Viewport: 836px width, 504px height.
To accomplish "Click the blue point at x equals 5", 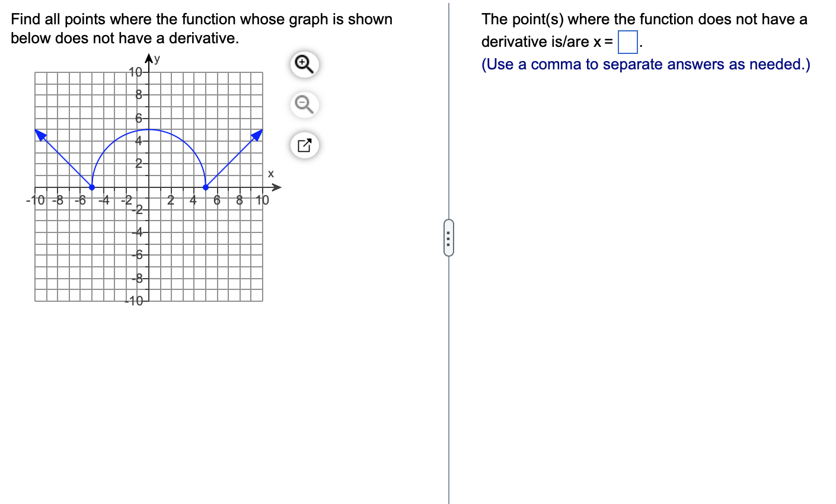I will pyautogui.click(x=205, y=187).
